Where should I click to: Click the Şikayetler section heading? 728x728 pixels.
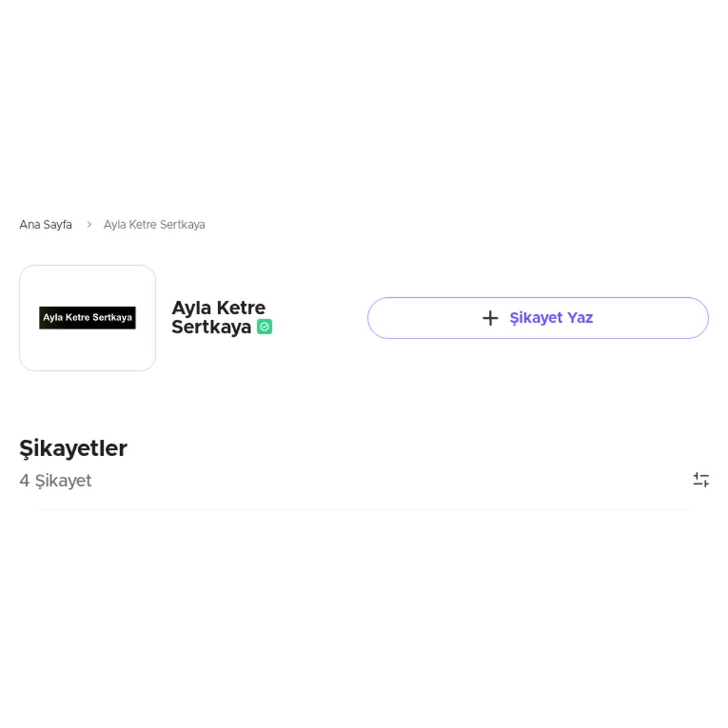click(x=73, y=448)
